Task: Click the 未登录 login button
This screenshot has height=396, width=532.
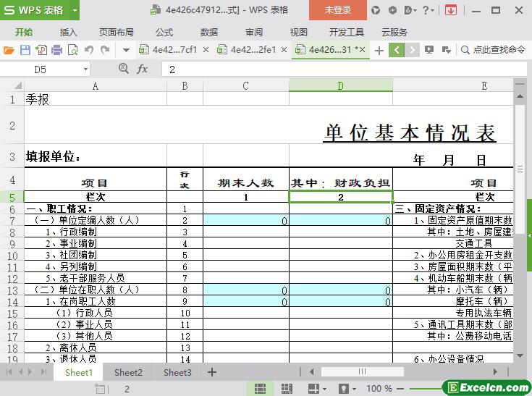Action: [338, 10]
